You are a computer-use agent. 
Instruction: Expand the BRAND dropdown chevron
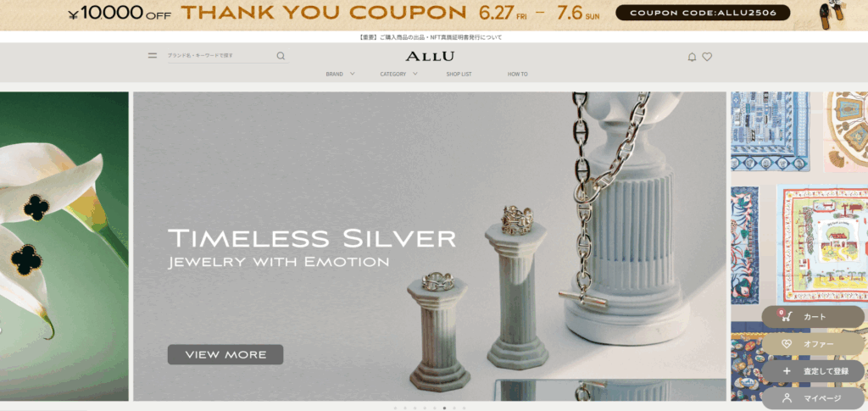[353, 74]
